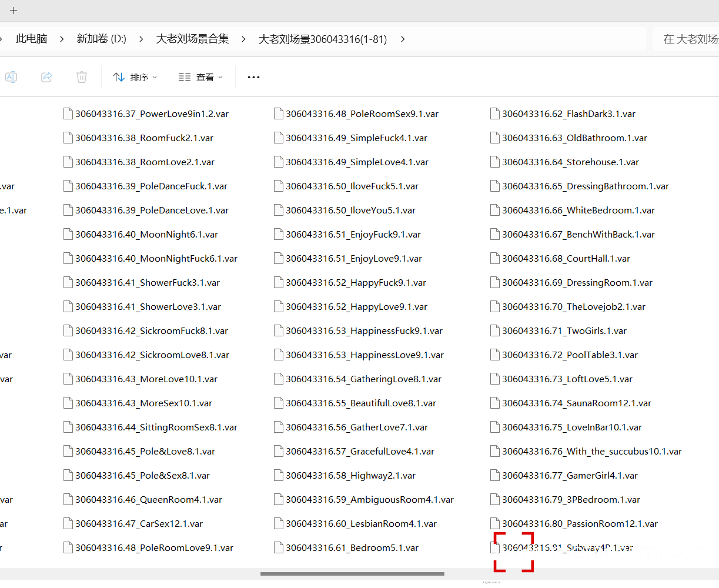Select file icon of 40_MoonNight6.1.var
This screenshot has height=588, width=719.
point(68,234)
